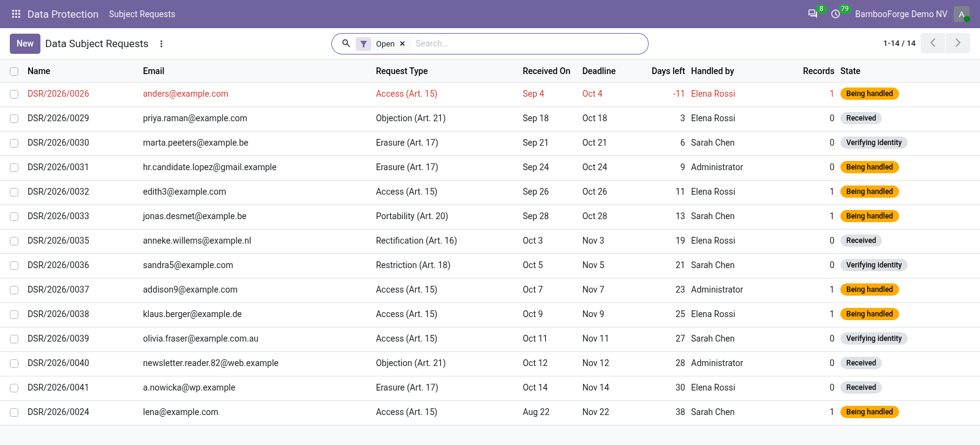Open record DSR/2026/0030
This screenshot has height=445, width=980.
click(x=58, y=143)
